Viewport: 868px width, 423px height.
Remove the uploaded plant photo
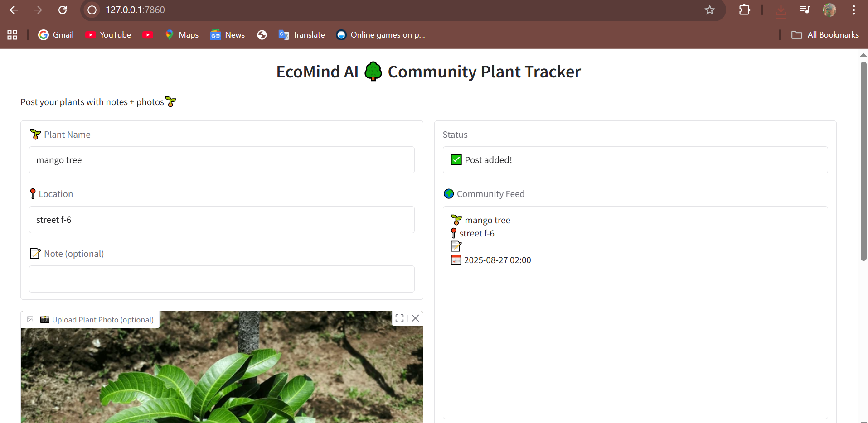click(x=415, y=318)
